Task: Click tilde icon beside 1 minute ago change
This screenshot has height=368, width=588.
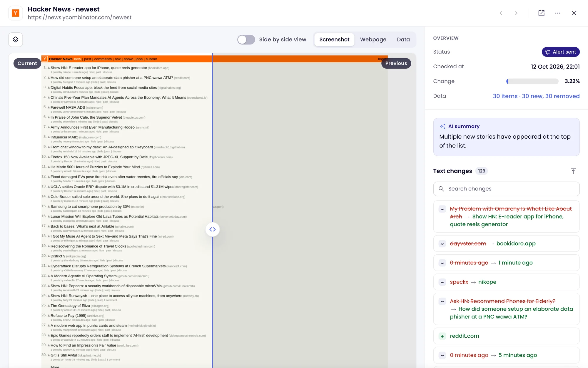Action: click(x=442, y=263)
